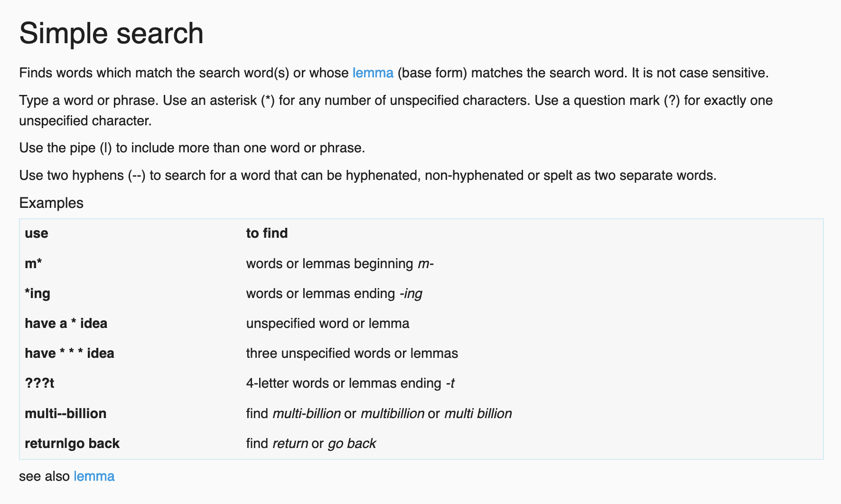Viewport: 841px width, 504px height.
Task: Click the 'return|go back' example cell
Action: 72,443
